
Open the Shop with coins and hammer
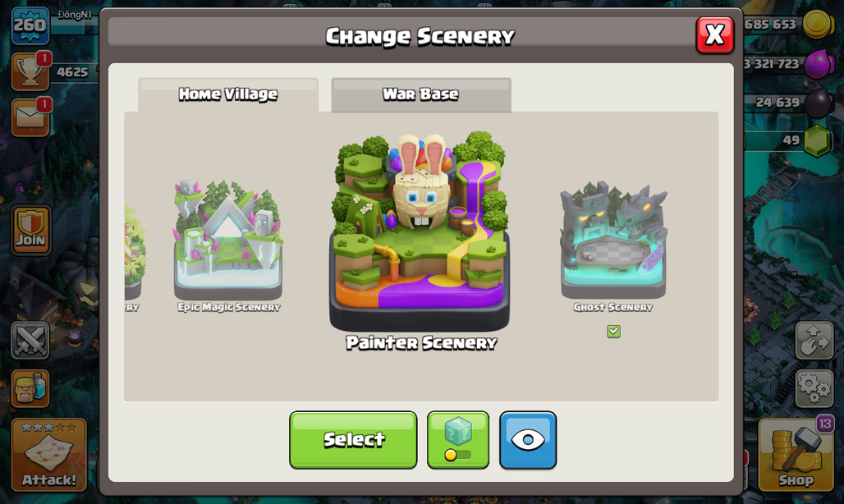(x=796, y=455)
